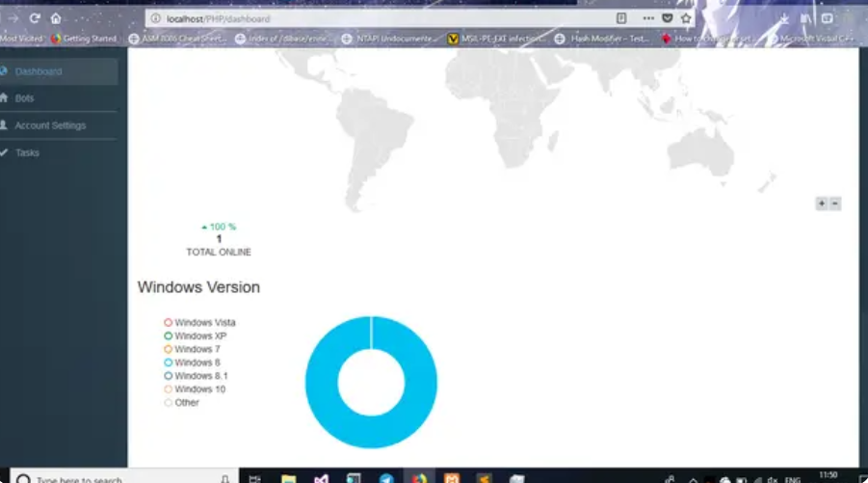Click the Windows taskbar search box
The width and height of the screenshot is (868, 483).
click(x=124, y=478)
